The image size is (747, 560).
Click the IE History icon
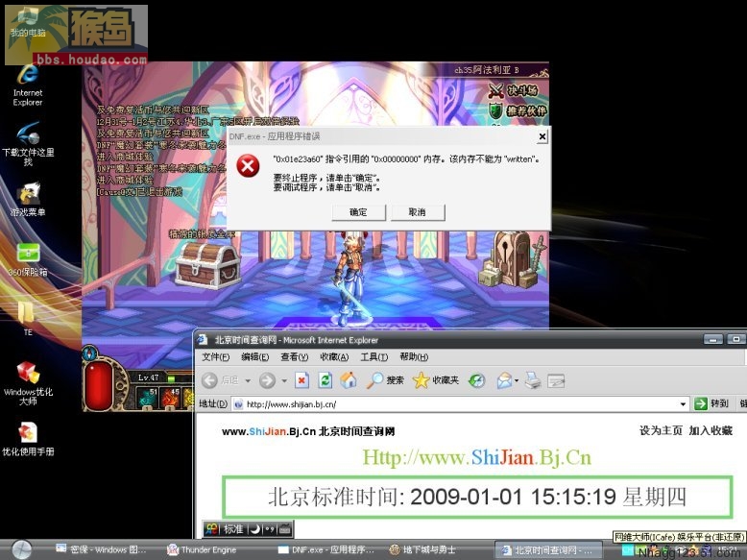[x=476, y=380]
